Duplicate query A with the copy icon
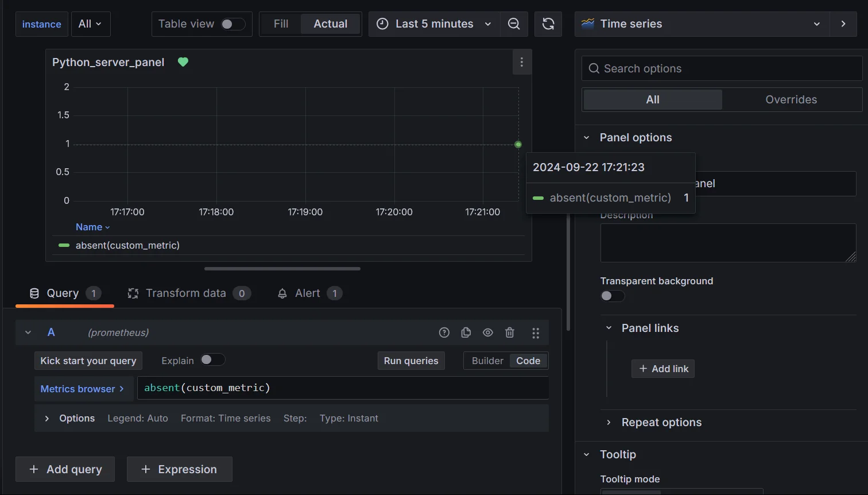868x495 pixels. coord(466,332)
